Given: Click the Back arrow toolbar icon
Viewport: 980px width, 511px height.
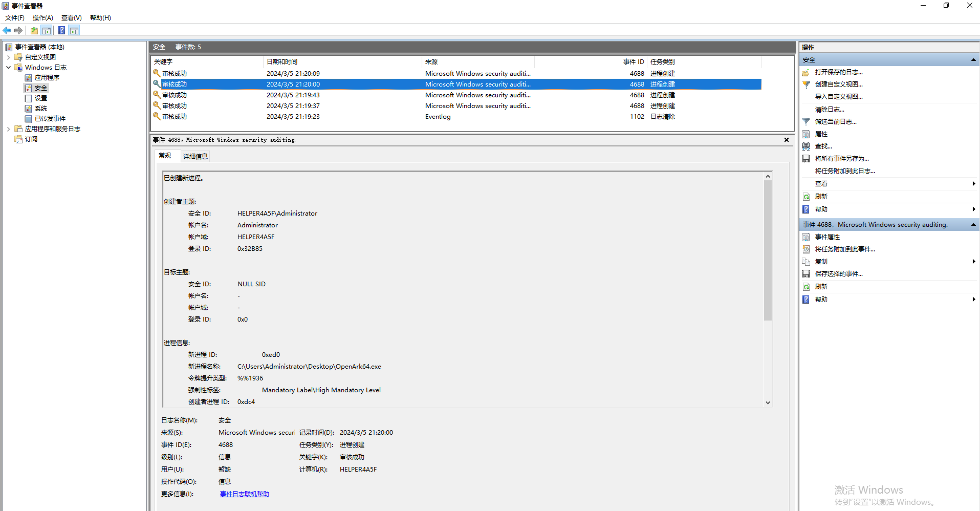Looking at the screenshot, I should click(7, 30).
